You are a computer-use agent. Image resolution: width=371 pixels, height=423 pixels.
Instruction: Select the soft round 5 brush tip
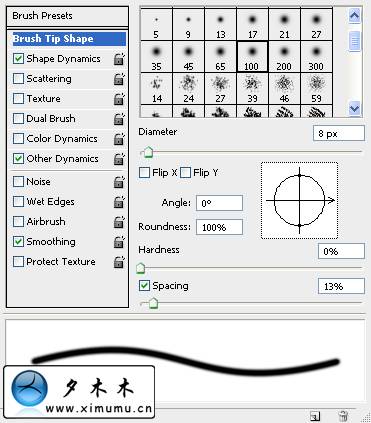click(156, 25)
